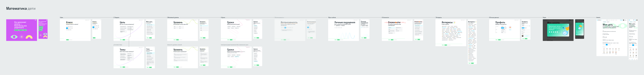Image resolution: width=644 pixels, height=75 pixels.
Task: Click the starburst shape in purple desktop frame
Action: tap(22, 37)
